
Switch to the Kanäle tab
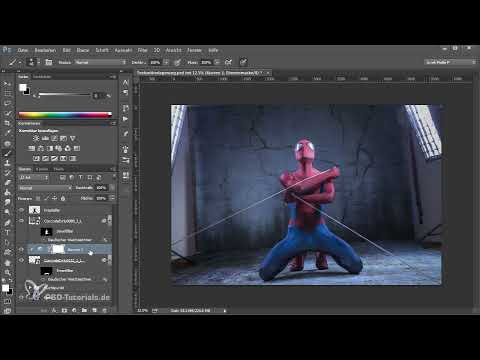(42, 169)
